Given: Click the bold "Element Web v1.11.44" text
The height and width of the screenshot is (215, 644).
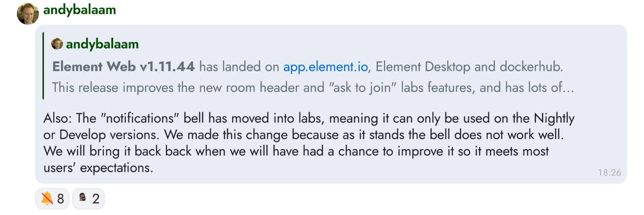Looking at the screenshot, I should (123, 67).
